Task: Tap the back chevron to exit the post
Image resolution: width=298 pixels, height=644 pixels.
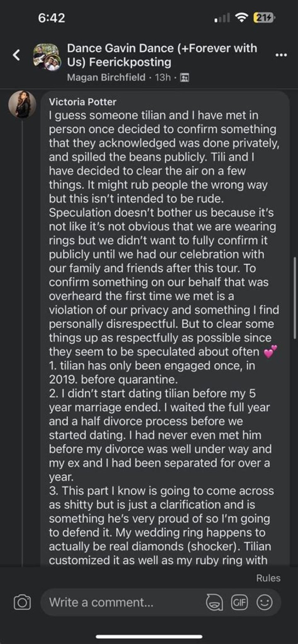Action: (16, 55)
